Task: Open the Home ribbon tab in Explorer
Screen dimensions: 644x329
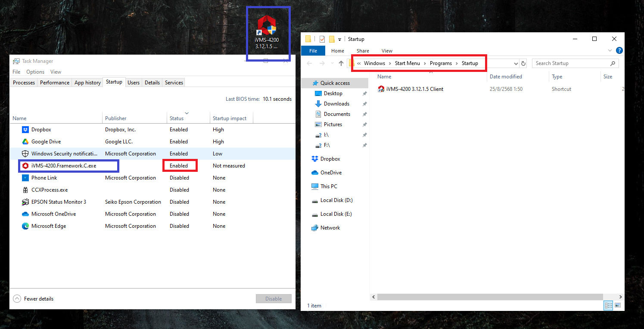Action: [x=338, y=51]
